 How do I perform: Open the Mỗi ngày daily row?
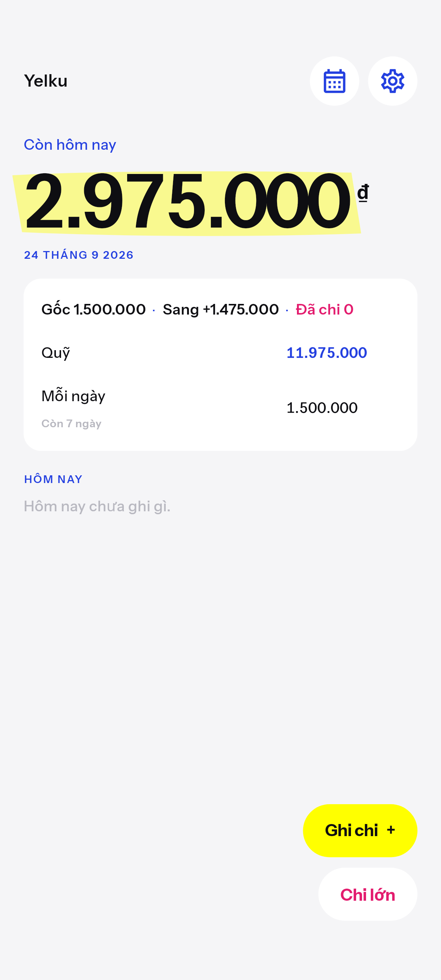pyautogui.click(x=220, y=408)
